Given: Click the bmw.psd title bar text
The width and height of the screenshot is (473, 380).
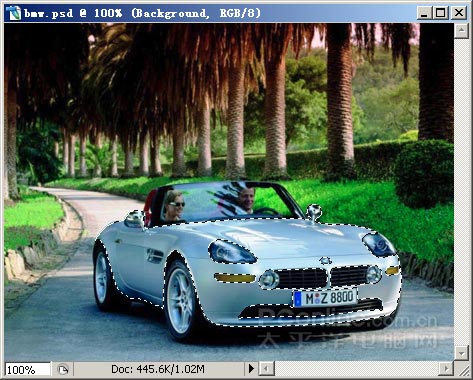Looking at the screenshot, I should point(142,14).
